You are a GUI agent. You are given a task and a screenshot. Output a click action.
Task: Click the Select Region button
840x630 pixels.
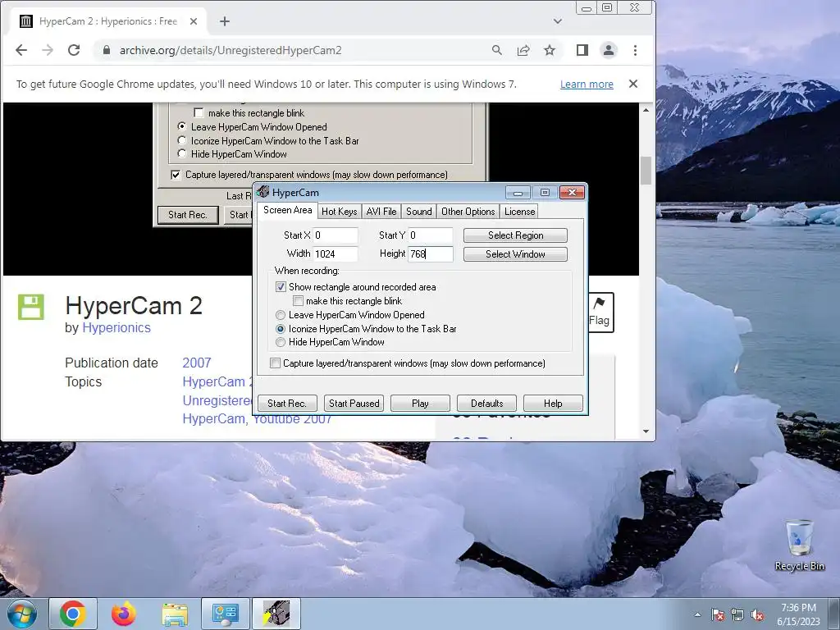[515, 235]
